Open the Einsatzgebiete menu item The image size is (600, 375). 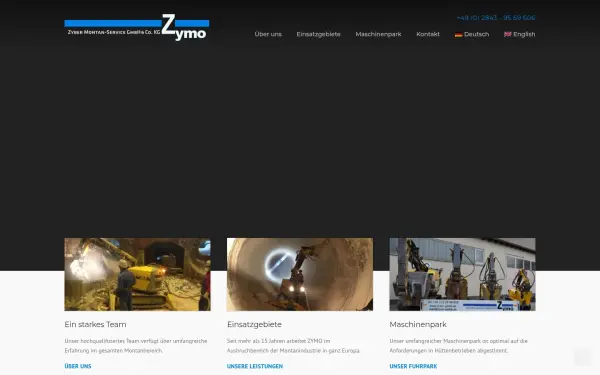318,34
